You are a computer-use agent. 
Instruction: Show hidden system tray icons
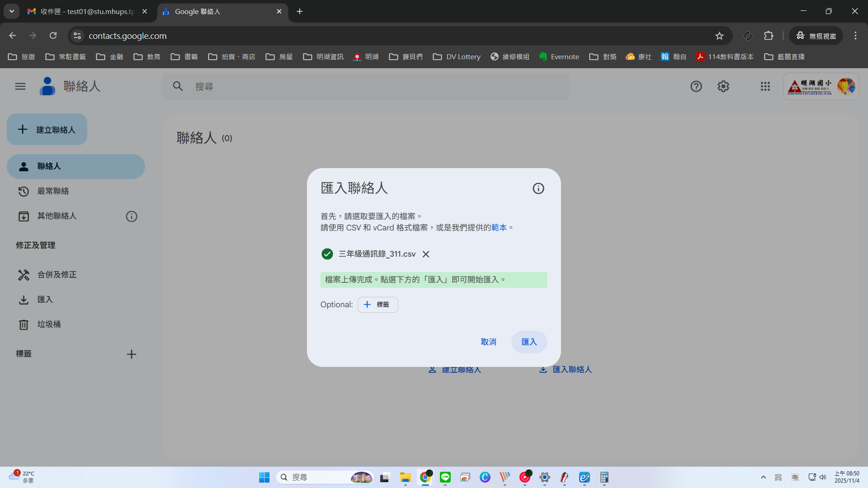coord(763,477)
